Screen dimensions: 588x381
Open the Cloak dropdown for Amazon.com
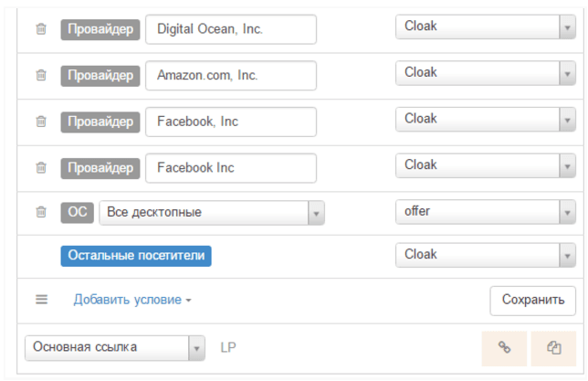point(486,73)
